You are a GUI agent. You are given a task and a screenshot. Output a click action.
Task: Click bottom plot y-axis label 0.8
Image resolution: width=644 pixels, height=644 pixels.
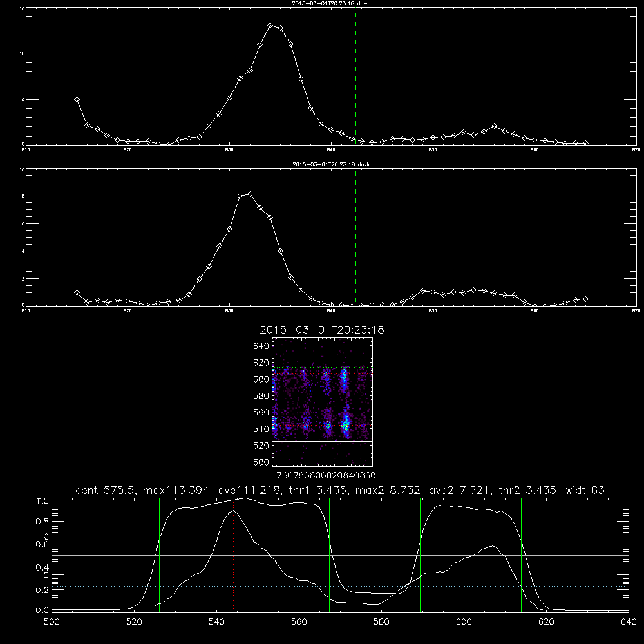43,521
